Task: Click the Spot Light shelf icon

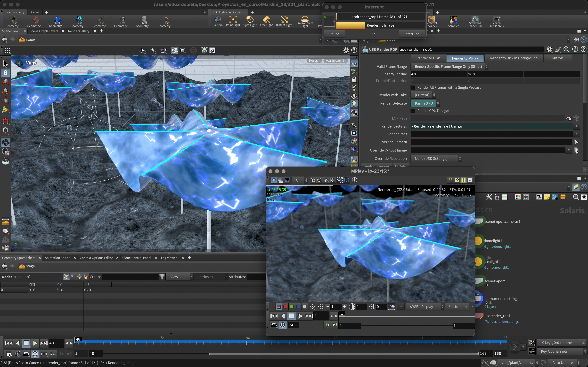Action: (x=250, y=21)
